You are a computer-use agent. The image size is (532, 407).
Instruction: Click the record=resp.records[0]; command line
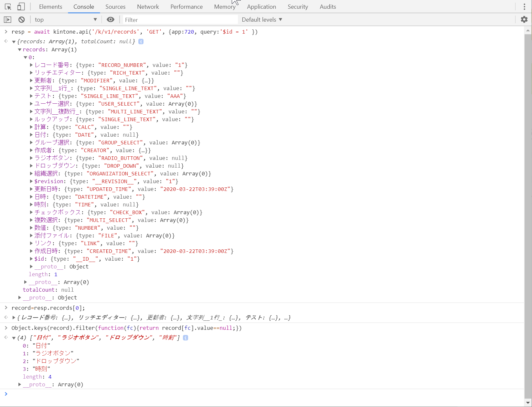(x=48, y=308)
